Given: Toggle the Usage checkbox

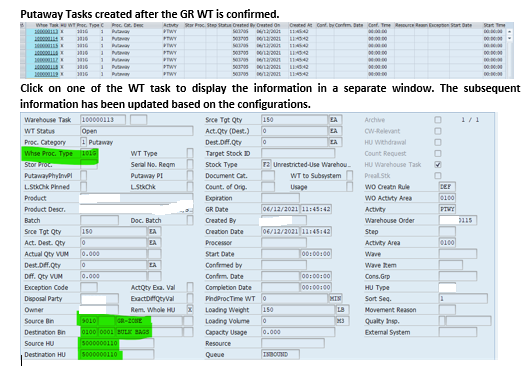Looking at the screenshot, I should click(x=350, y=187).
